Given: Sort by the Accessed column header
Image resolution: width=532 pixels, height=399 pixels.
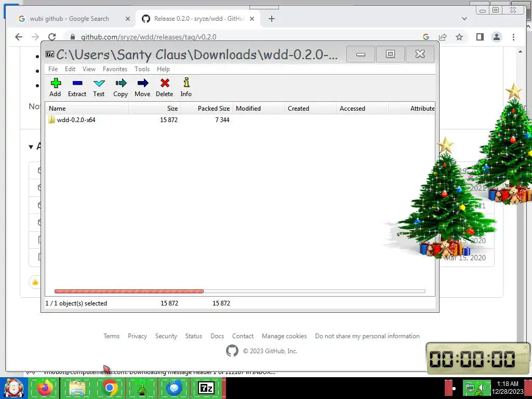Looking at the screenshot, I should click(362, 109).
